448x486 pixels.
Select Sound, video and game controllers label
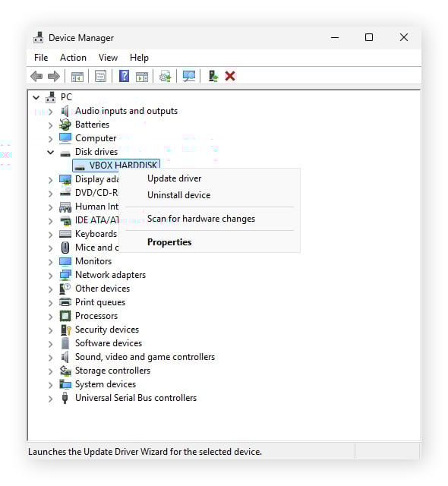[x=145, y=357]
